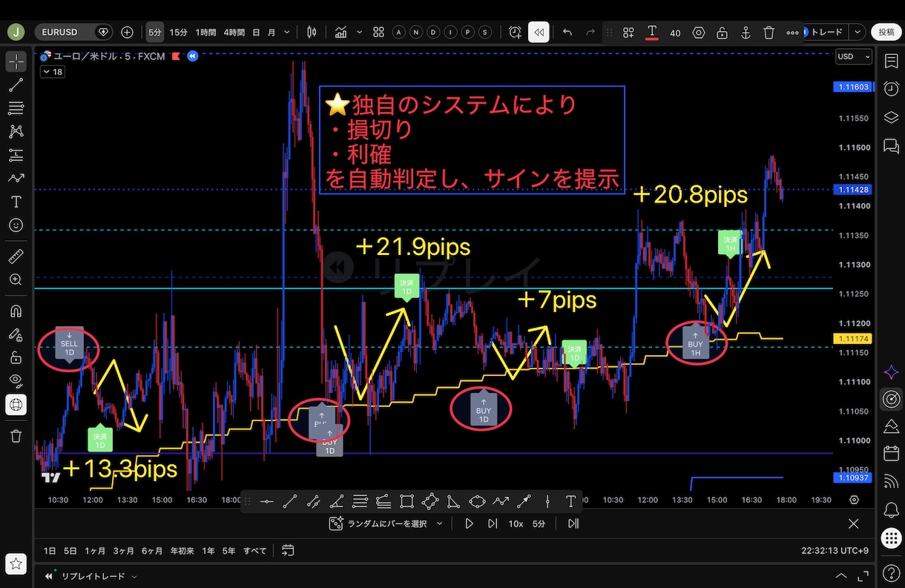Open the measure ruler tool
The image size is (905, 588).
point(16,257)
